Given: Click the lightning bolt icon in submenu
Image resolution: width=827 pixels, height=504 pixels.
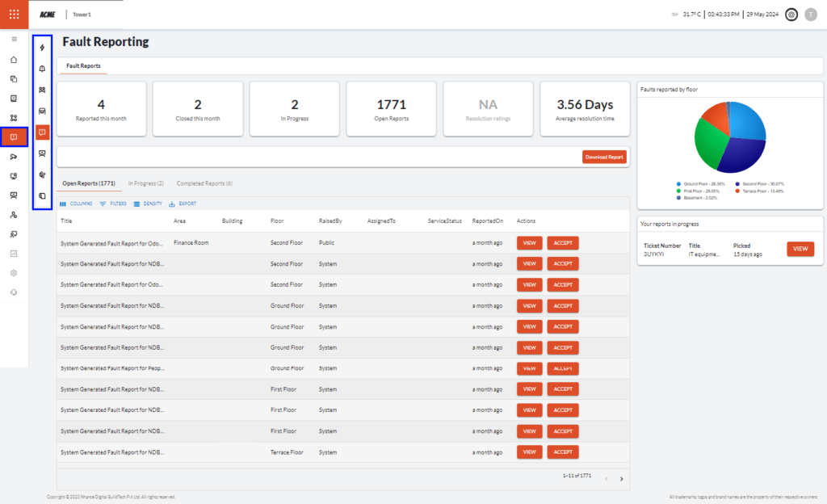Looking at the screenshot, I should [42, 48].
